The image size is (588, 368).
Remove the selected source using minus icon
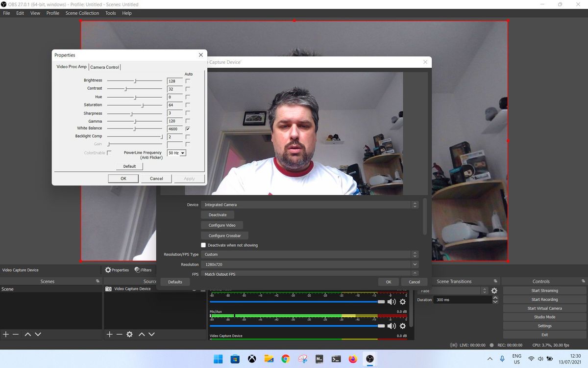pos(119,334)
